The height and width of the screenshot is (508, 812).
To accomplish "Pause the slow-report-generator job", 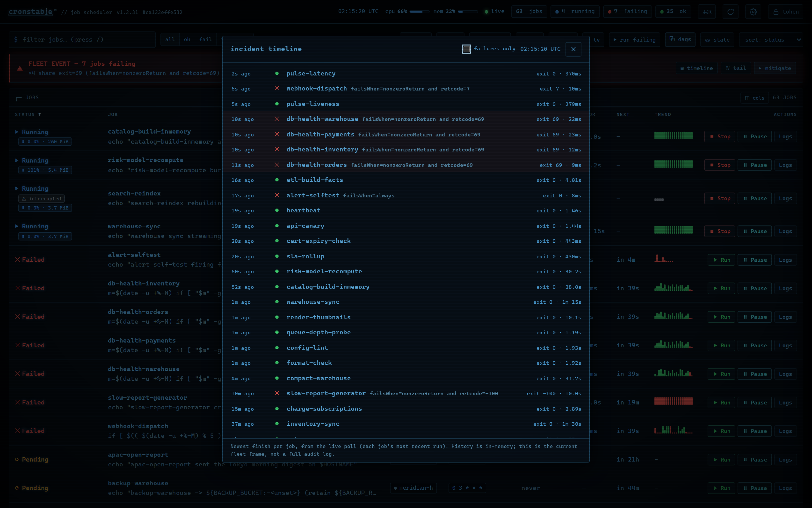I will tap(755, 403).
